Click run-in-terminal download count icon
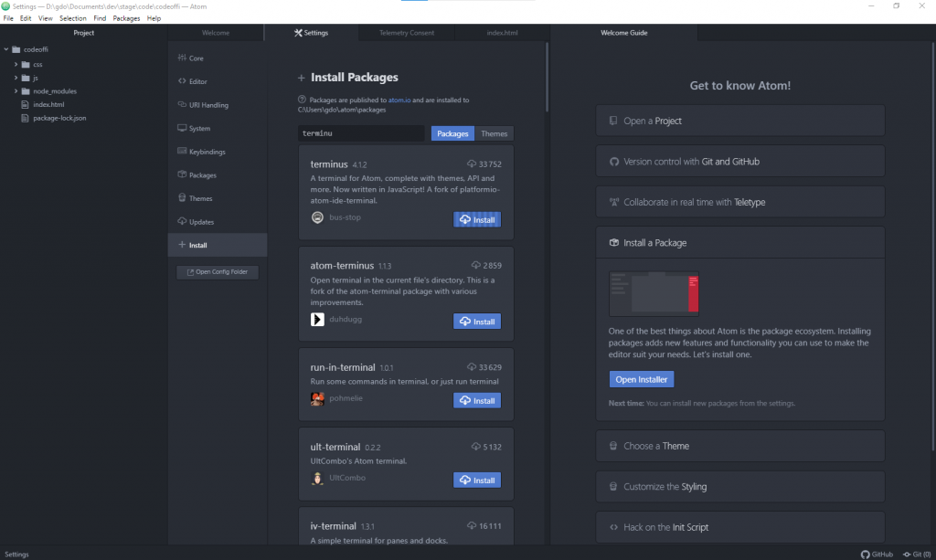This screenshot has width=936, height=560. (x=472, y=367)
